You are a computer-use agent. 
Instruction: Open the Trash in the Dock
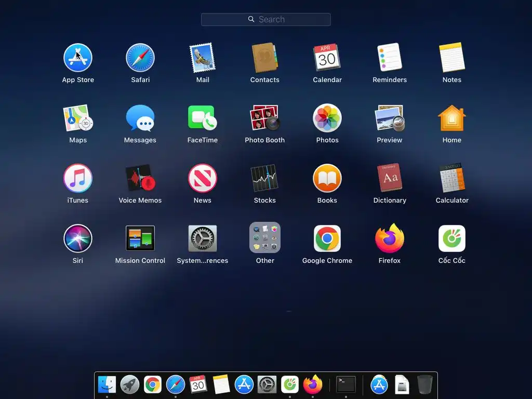(424, 384)
